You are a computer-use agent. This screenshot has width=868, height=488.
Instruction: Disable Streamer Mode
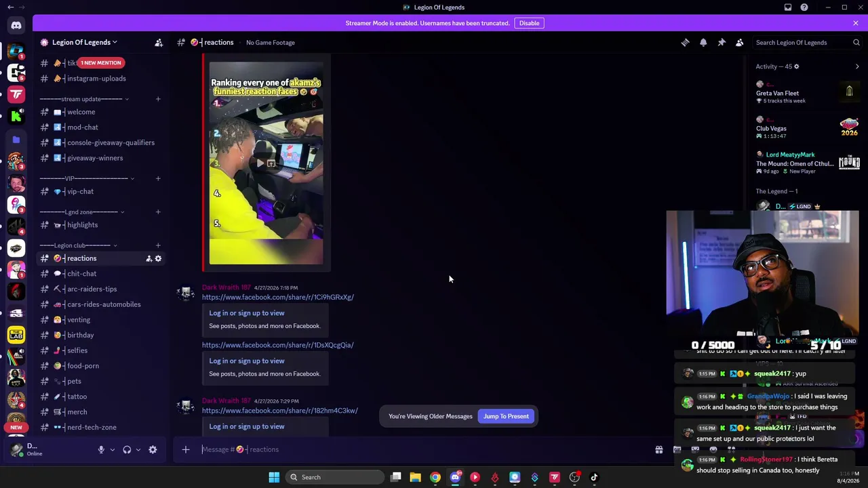[x=529, y=23]
